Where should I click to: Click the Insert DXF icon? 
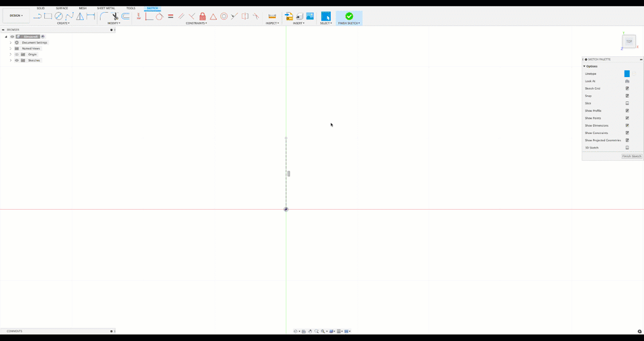pyautogui.click(x=288, y=17)
